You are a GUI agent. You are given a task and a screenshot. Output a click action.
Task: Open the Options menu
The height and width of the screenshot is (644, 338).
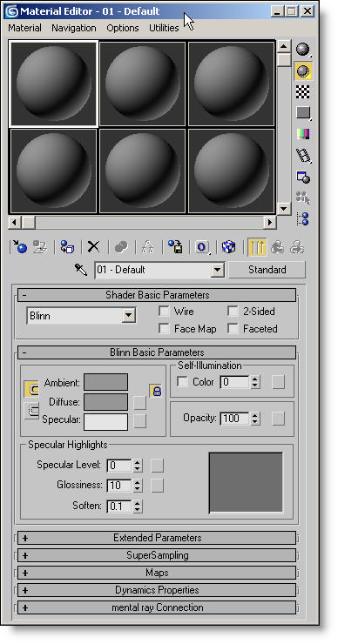123,28
